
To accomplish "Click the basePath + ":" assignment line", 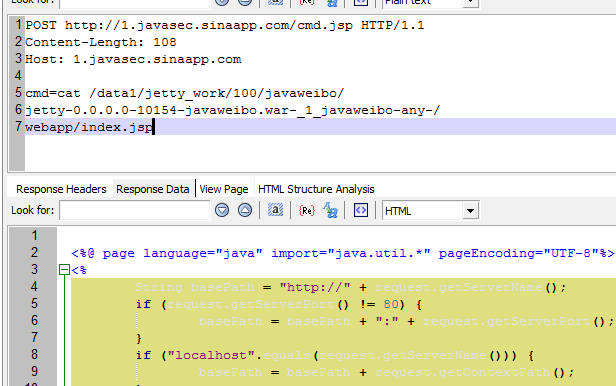I will (x=406, y=321).
